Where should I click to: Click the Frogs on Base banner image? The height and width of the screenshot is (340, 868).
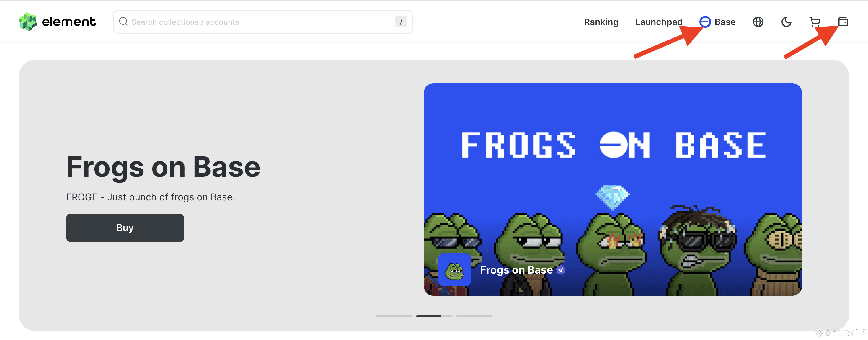pos(613,189)
